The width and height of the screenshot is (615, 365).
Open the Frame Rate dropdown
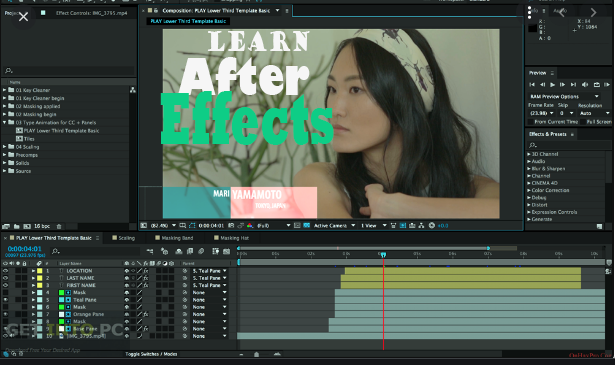541,113
